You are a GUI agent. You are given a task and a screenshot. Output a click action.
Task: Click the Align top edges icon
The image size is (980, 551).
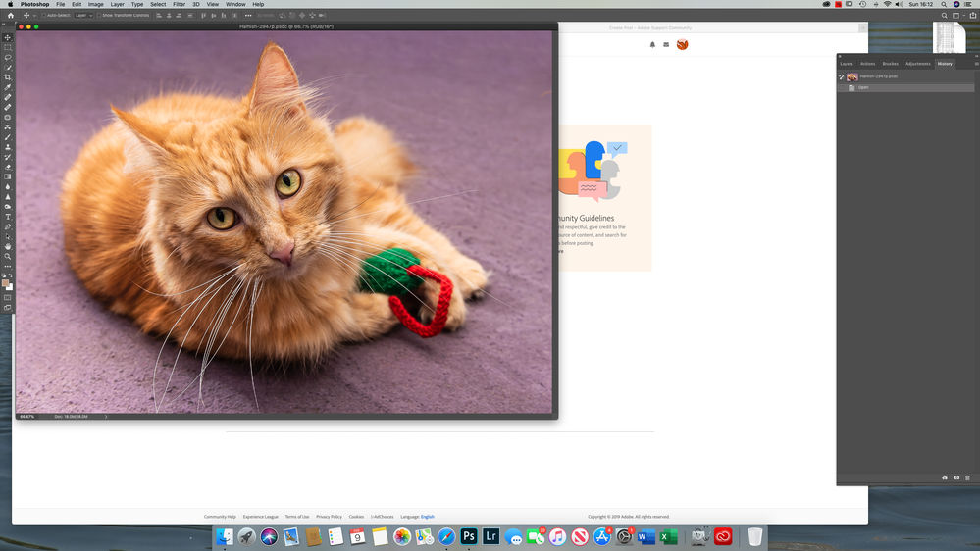coord(203,15)
